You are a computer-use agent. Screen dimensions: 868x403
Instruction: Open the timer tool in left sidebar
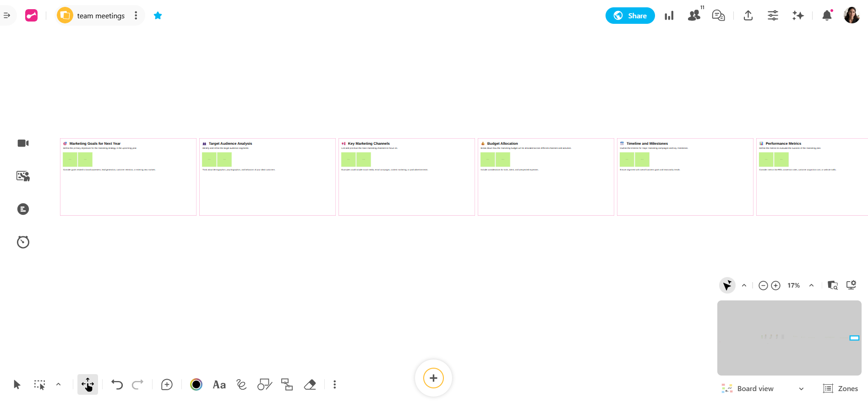coord(23,242)
